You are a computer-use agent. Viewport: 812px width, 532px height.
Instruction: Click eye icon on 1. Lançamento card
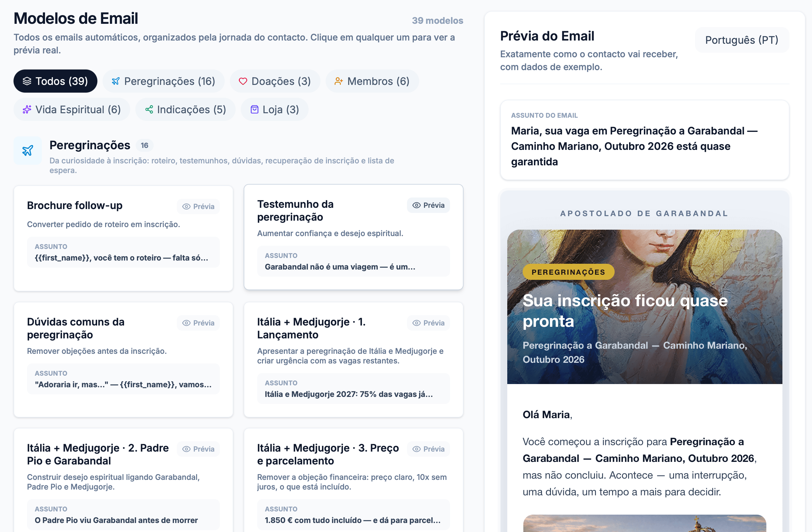[417, 323]
